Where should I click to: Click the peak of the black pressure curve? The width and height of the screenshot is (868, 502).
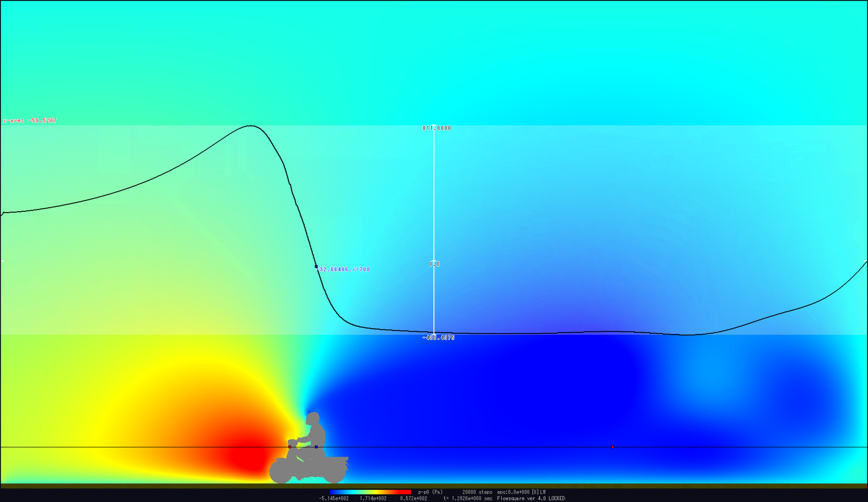point(251,126)
